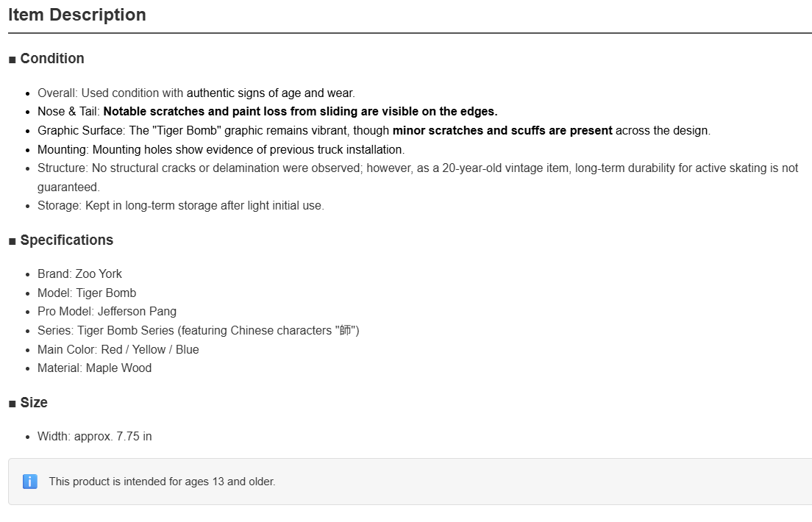Image resolution: width=812 pixels, height=522 pixels.
Task: Click the square bullet beside Size
Action: (13, 404)
